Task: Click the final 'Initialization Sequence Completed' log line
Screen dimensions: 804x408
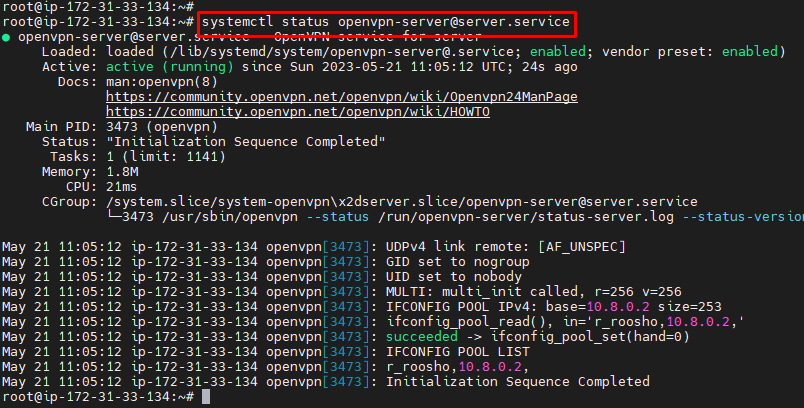Action: (326, 381)
